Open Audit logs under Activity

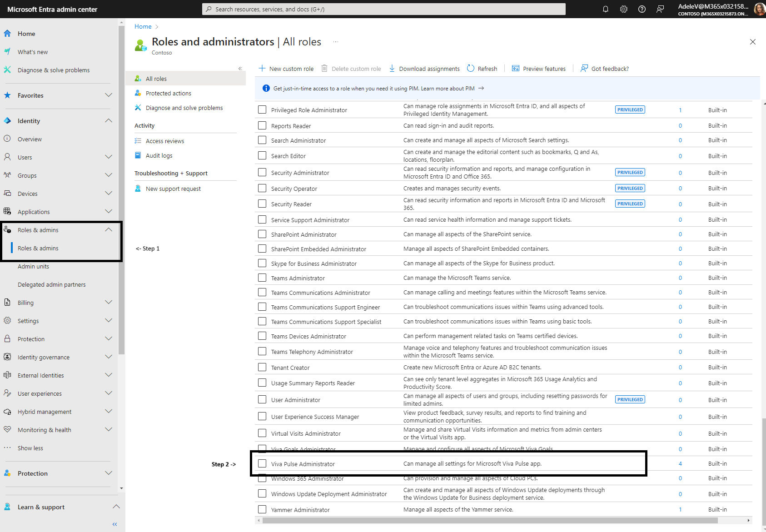pos(159,155)
